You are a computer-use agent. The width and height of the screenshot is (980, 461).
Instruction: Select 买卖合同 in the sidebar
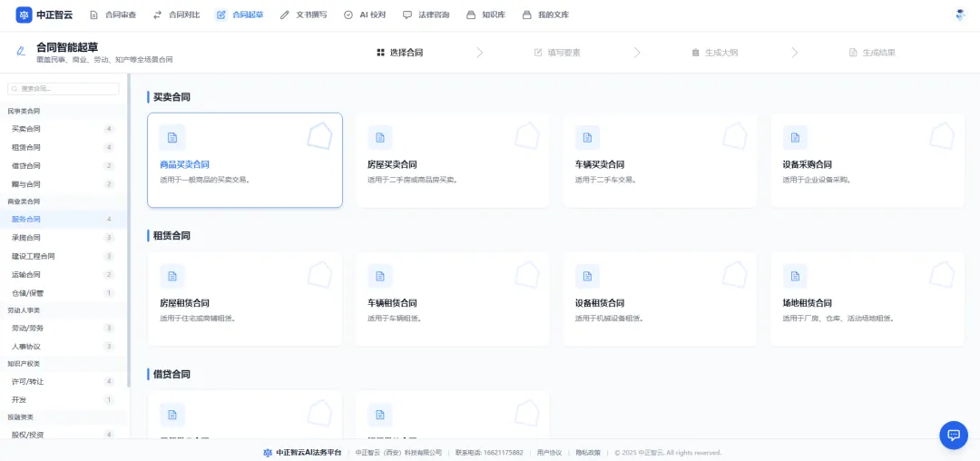pos(64,129)
